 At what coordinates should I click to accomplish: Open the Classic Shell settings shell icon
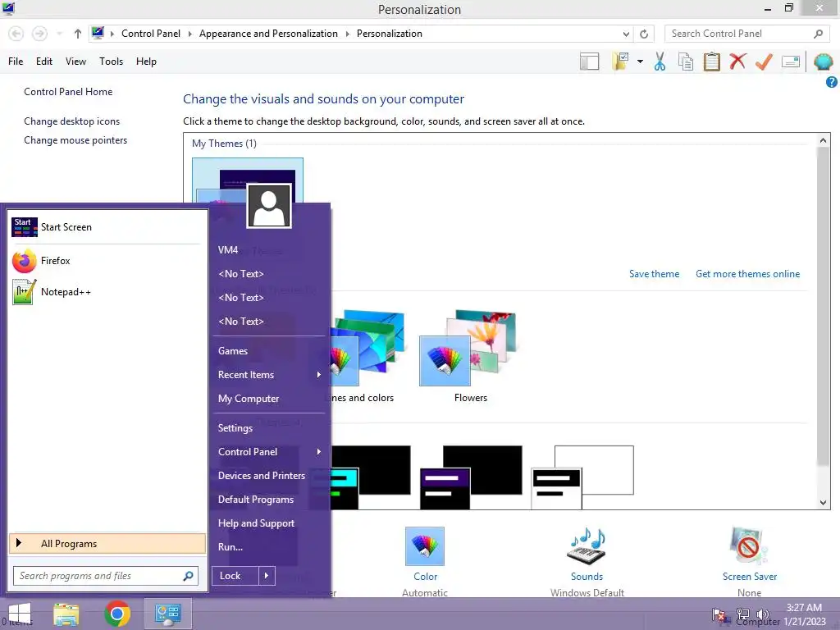tap(824, 62)
